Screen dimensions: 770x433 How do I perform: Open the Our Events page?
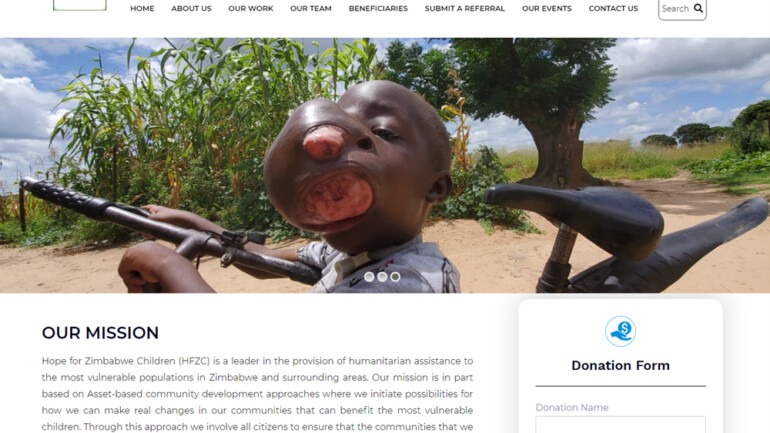pyautogui.click(x=547, y=8)
